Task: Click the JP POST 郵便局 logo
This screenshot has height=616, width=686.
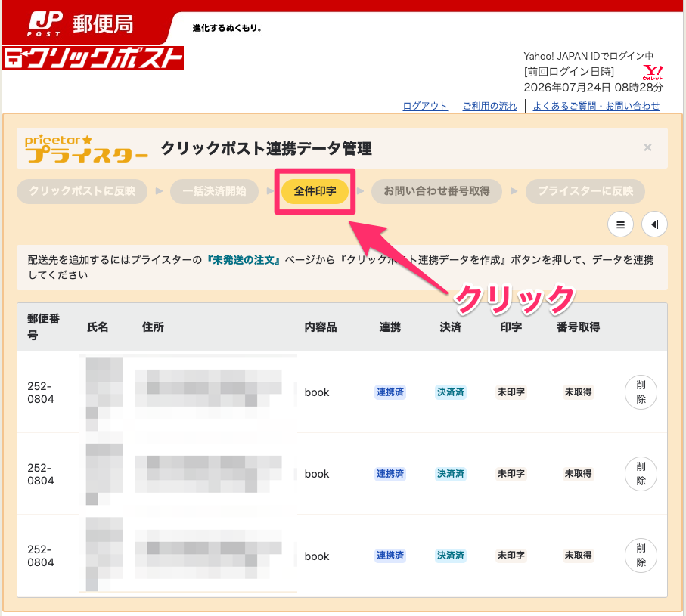Action: (x=80, y=24)
